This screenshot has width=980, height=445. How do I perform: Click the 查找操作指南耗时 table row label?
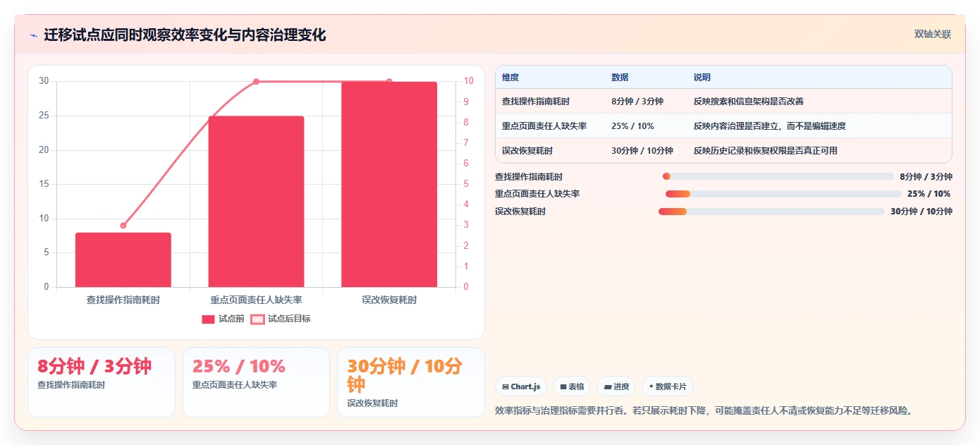pos(536,102)
